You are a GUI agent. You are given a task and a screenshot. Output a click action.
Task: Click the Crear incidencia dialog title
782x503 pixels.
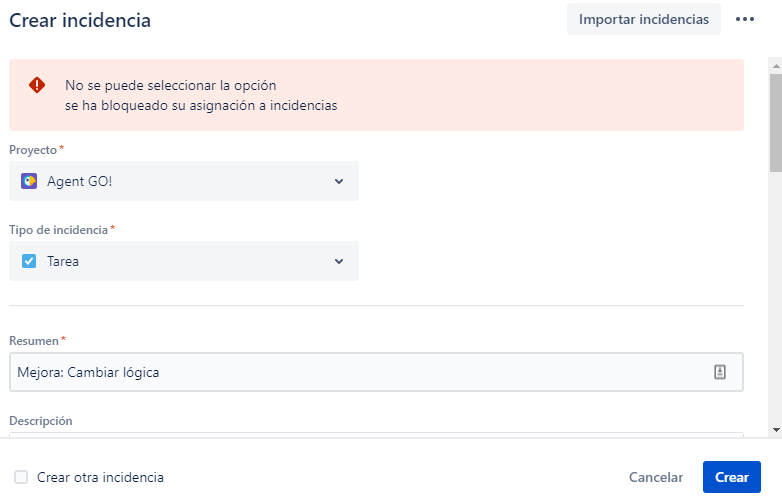pyautogui.click(x=80, y=19)
